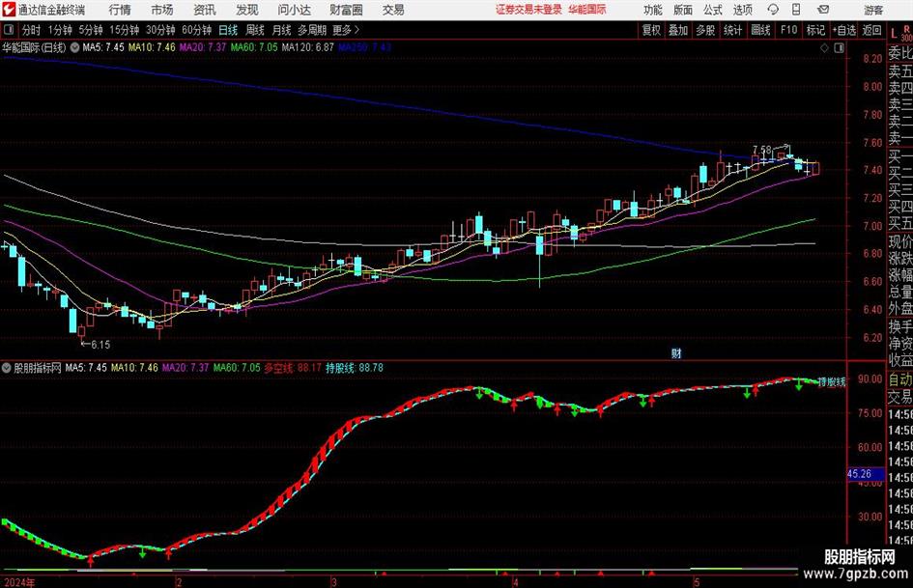Activate the 画线 drawing tool button

tap(761, 30)
